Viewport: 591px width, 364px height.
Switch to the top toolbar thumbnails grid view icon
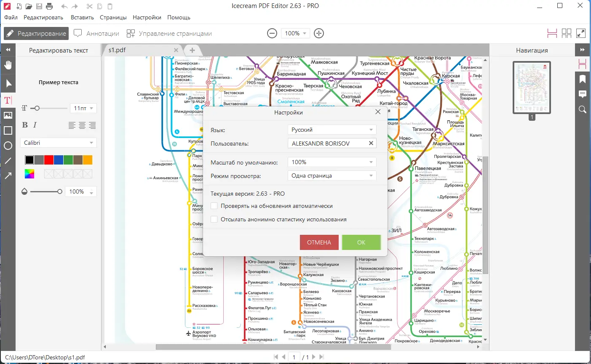(567, 33)
